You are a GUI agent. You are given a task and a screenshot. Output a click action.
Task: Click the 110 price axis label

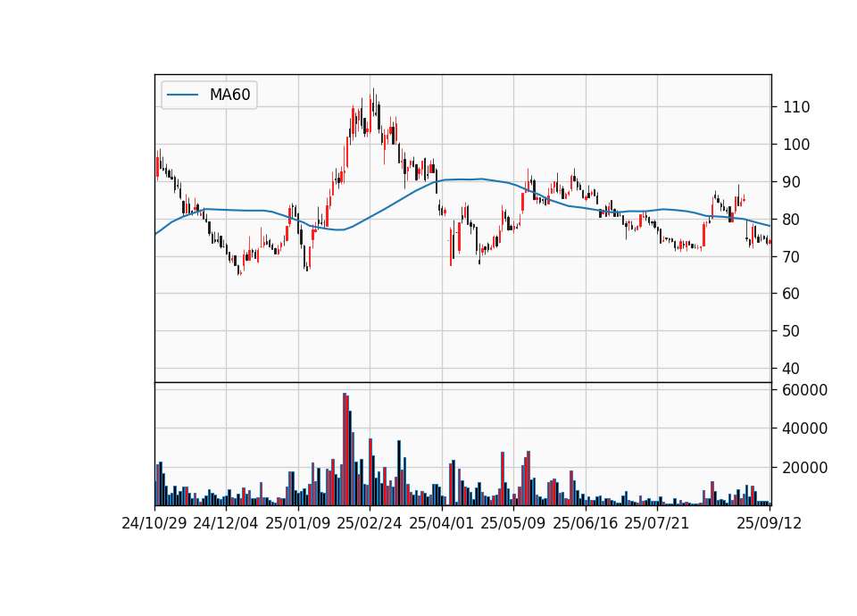coord(796,107)
